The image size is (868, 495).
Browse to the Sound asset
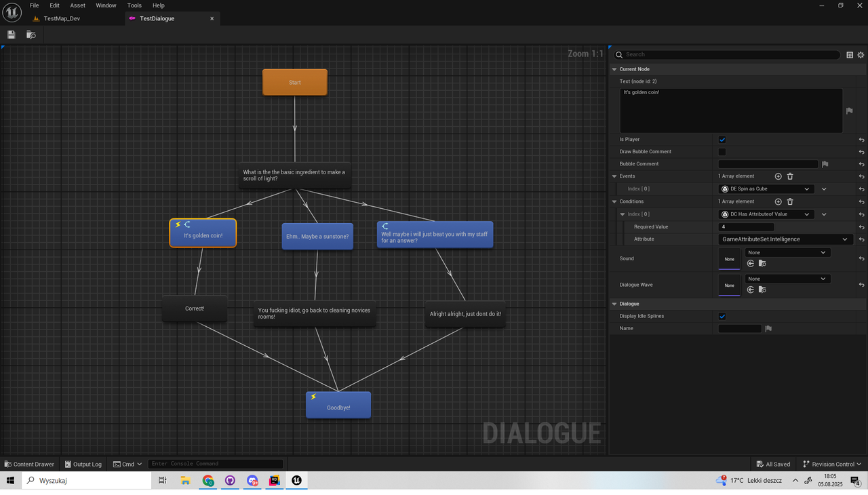coord(762,263)
